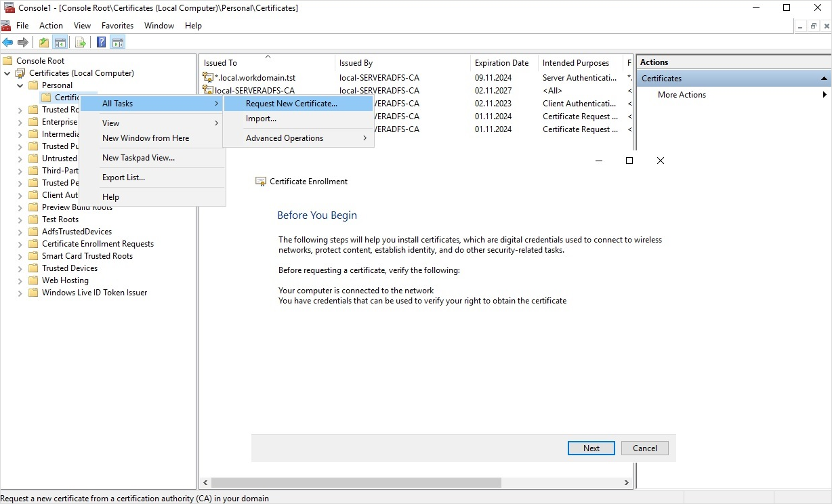Choose New Taskpad View... context entry
Viewport: 832px width, 504px height.
[152, 158]
